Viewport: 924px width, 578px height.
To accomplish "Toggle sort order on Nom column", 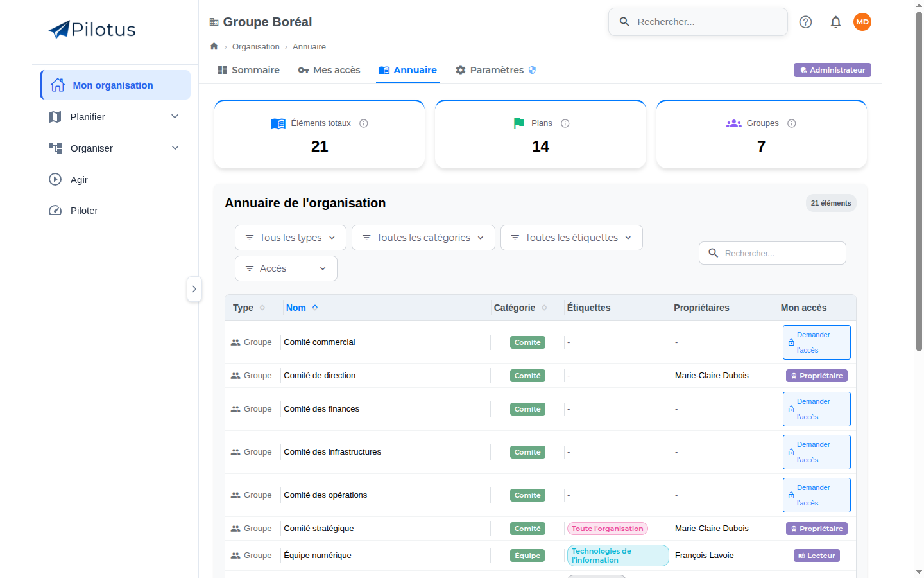I will pyautogui.click(x=302, y=308).
